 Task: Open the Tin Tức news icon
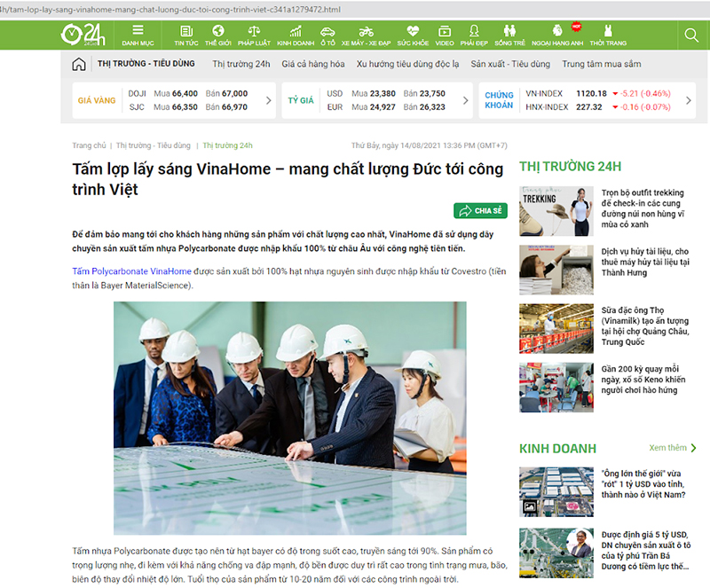click(186, 35)
